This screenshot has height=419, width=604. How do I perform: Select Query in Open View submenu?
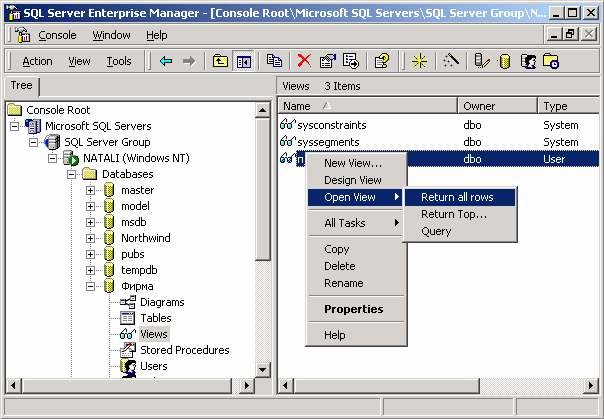point(460,231)
